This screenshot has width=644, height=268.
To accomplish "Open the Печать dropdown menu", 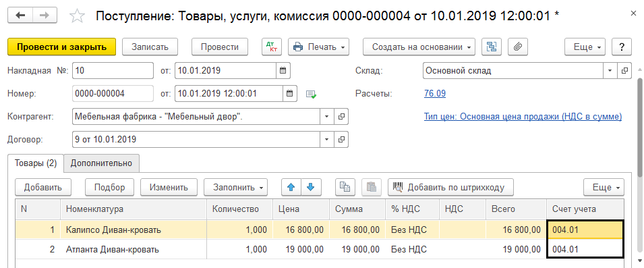I will tap(319, 47).
